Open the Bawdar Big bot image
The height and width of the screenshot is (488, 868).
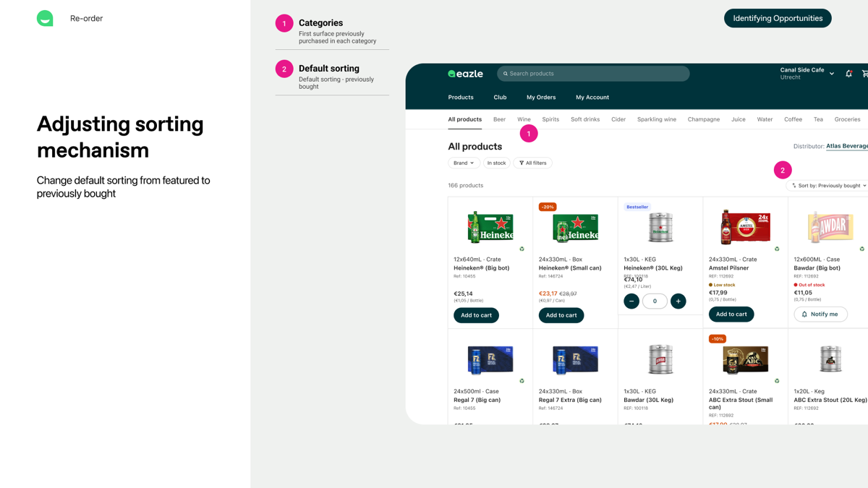coord(830,227)
